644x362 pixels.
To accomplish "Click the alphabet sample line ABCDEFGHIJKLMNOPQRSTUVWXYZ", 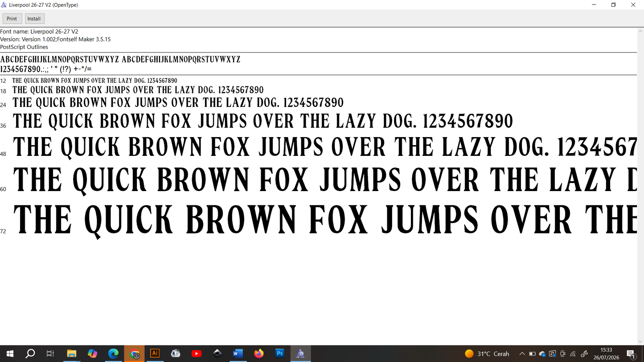I will pos(120,59).
